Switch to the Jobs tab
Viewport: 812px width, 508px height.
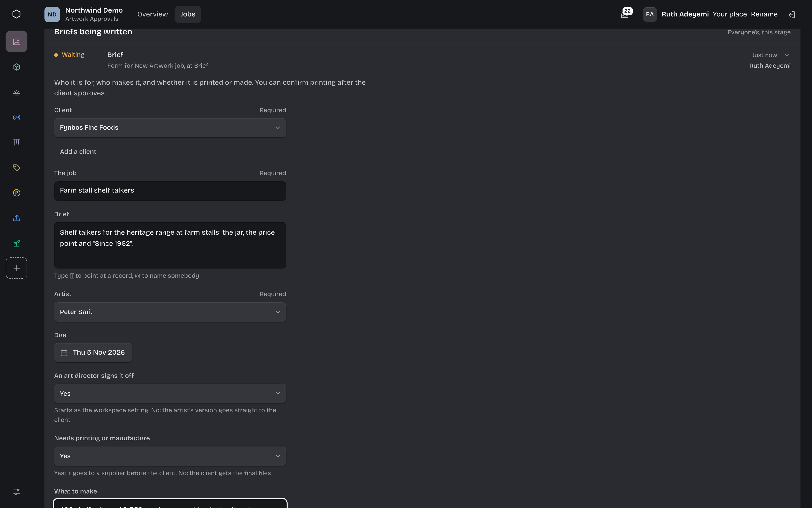coord(188,15)
